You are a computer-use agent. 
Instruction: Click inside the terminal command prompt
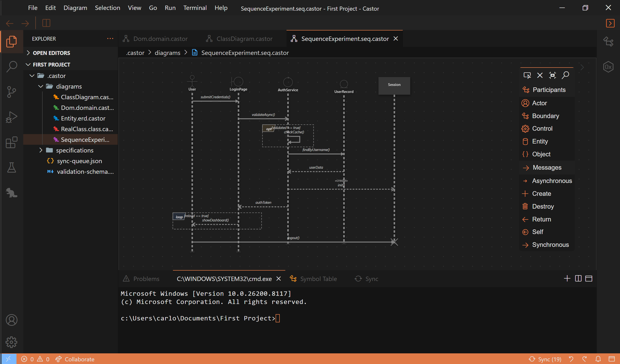point(278,318)
